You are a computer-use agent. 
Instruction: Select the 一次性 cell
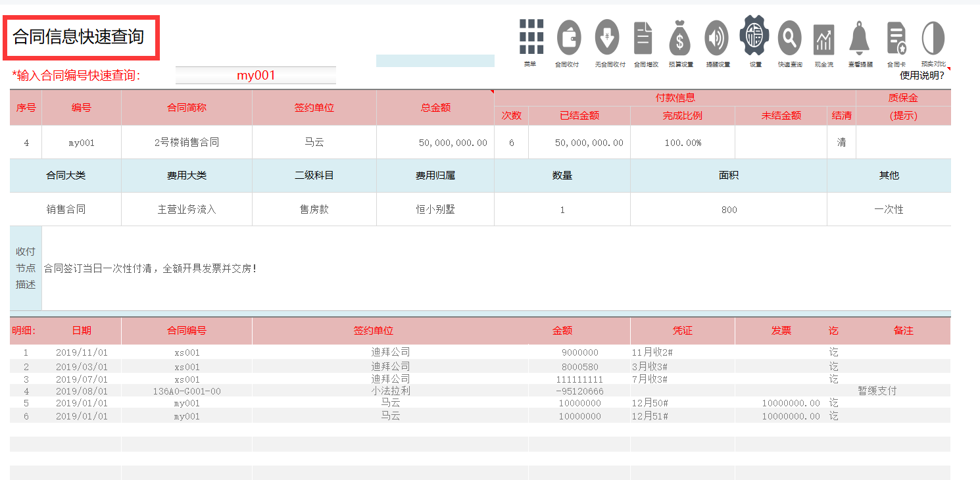tap(889, 210)
